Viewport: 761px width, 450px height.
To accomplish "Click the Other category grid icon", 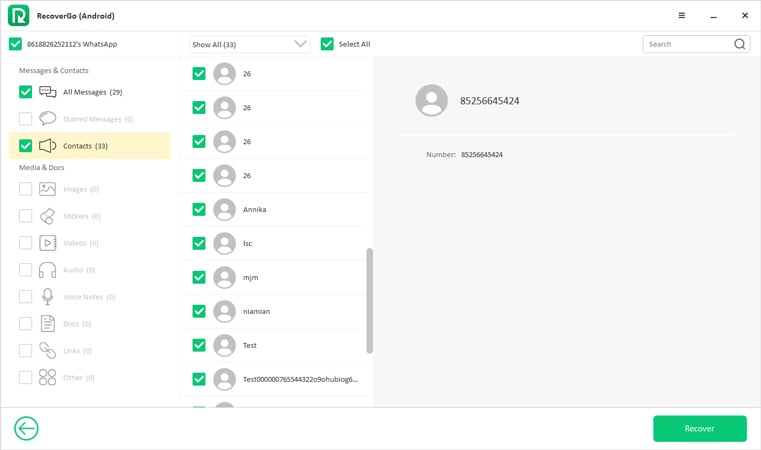I will point(48,377).
